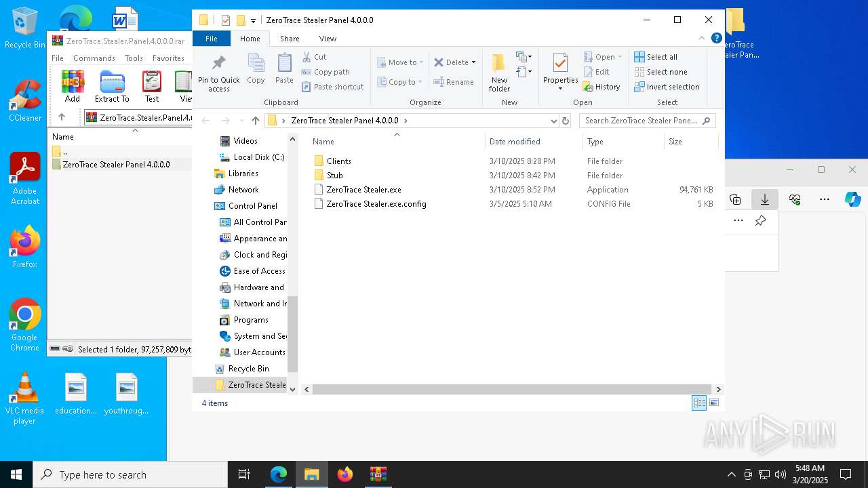Click WinRAR Test toolbar icon

(x=152, y=87)
